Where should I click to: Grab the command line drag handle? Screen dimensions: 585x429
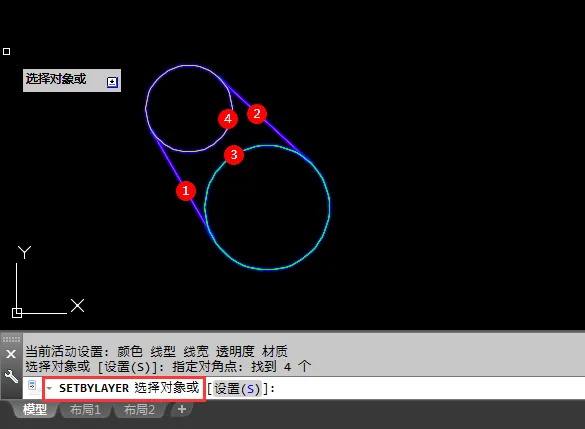(11, 339)
